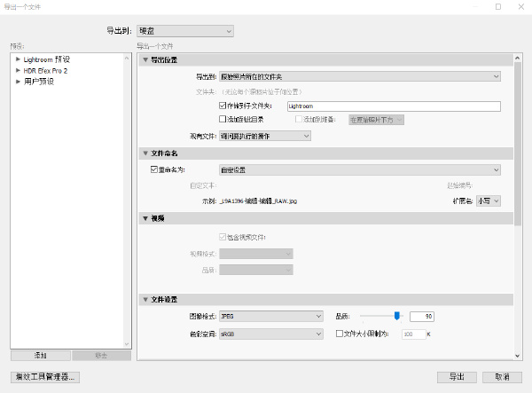Collapse the 文件设置 section triangle
This screenshot has width=532, height=393.
click(x=145, y=299)
